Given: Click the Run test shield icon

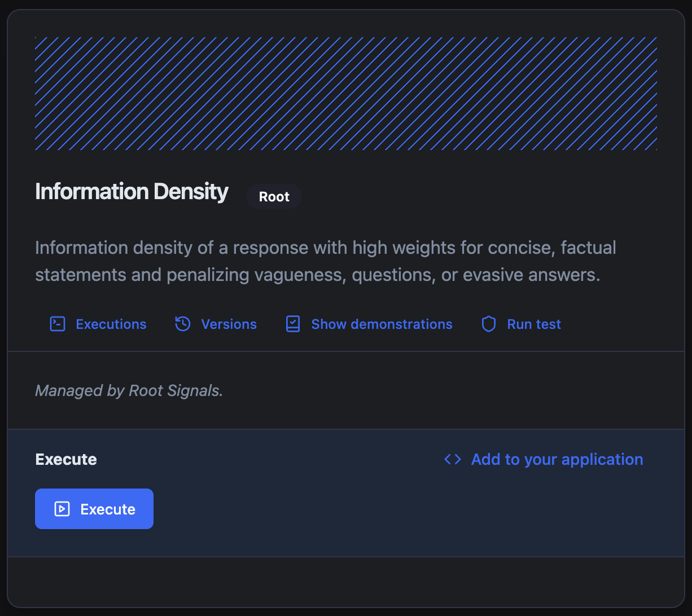Looking at the screenshot, I should click(x=488, y=324).
